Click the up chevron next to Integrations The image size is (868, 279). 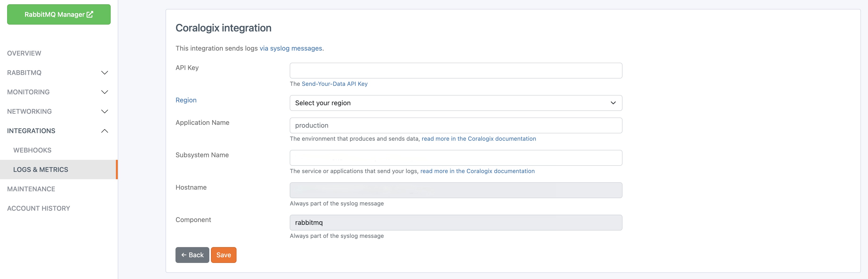click(105, 131)
